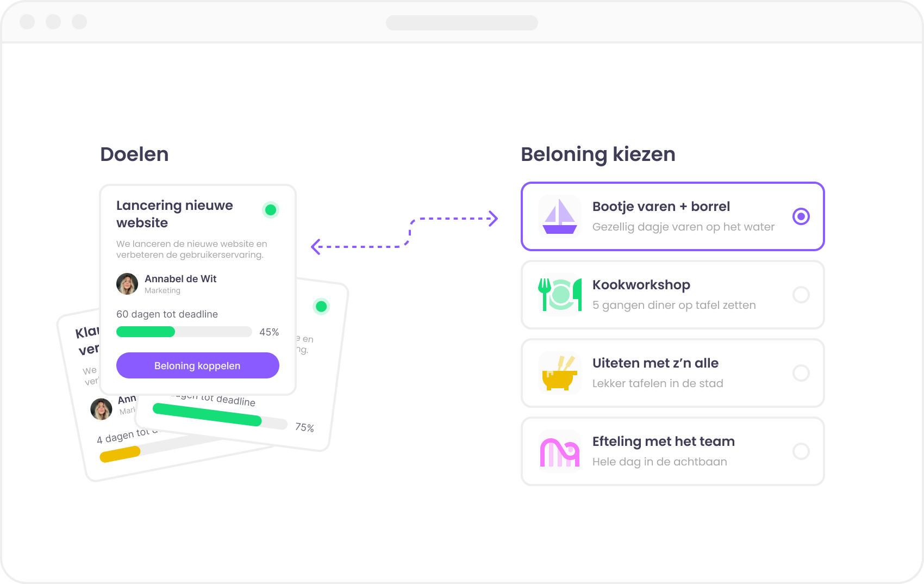Click the fork and plate Kookworkshop icon
The image size is (924, 584).
click(x=560, y=295)
